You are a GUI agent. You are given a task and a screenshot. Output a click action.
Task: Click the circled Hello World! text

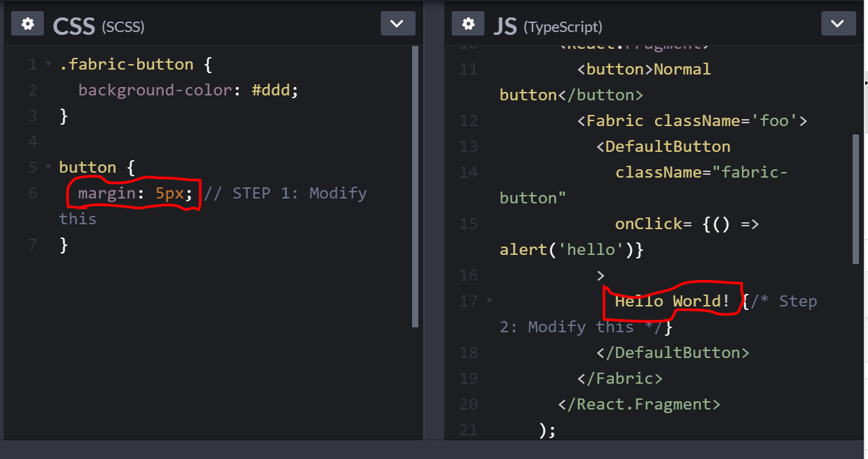pos(672,301)
